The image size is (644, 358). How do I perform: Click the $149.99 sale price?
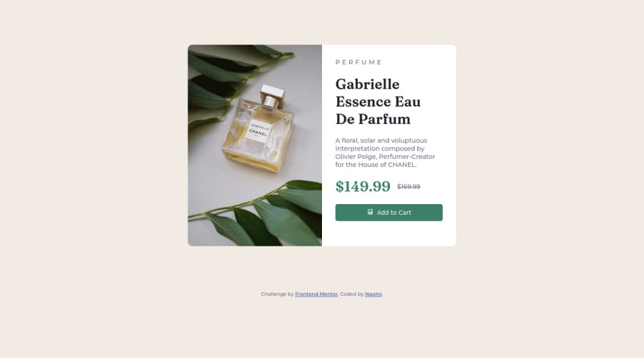pyautogui.click(x=363, y=186)
